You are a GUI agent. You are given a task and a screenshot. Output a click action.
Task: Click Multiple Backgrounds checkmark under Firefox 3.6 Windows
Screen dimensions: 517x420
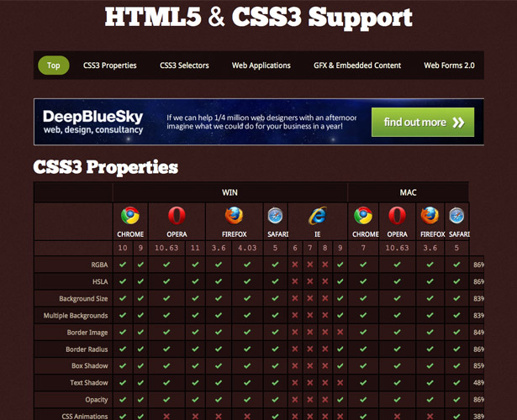[219, 315]
